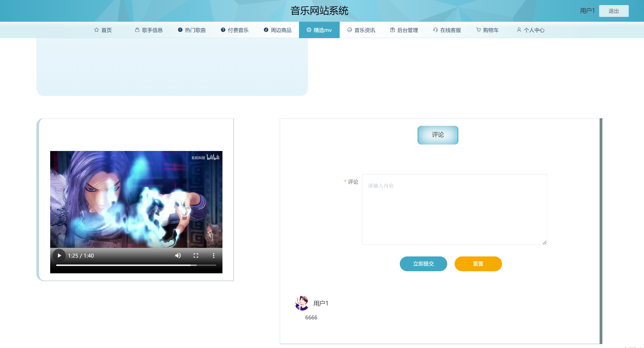Click the info icon beside 周边商品
The height and width of the screenshot is (348, 644).
click(266, 30)
